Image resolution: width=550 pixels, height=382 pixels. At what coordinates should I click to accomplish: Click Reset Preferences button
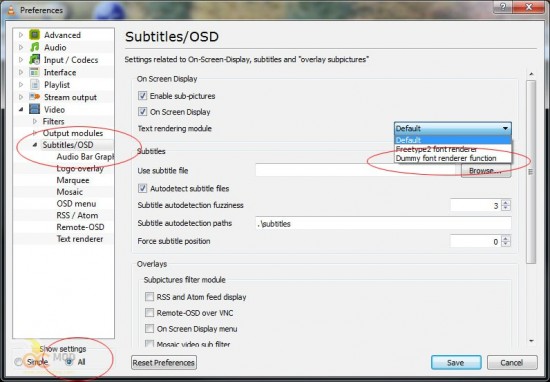[x=164, y=363]
